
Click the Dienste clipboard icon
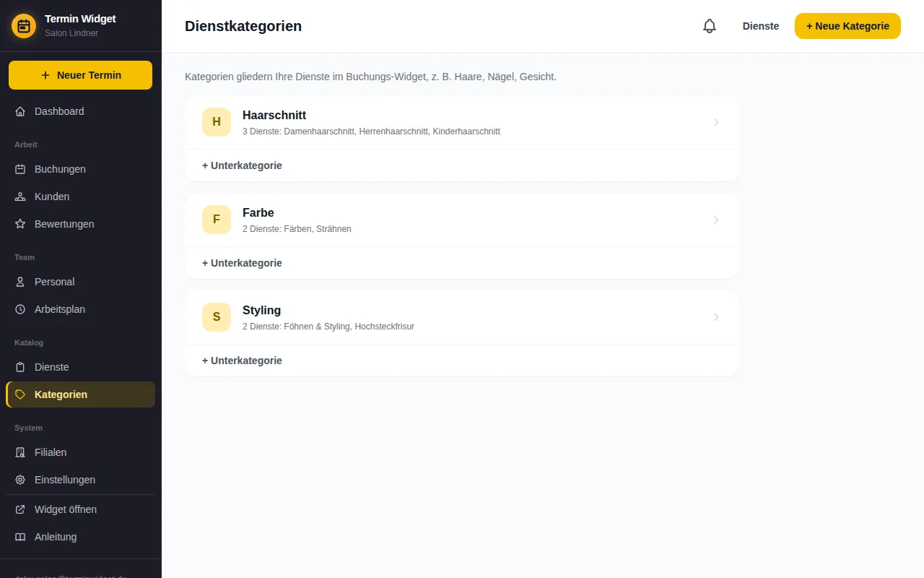(x=20, y=367)
